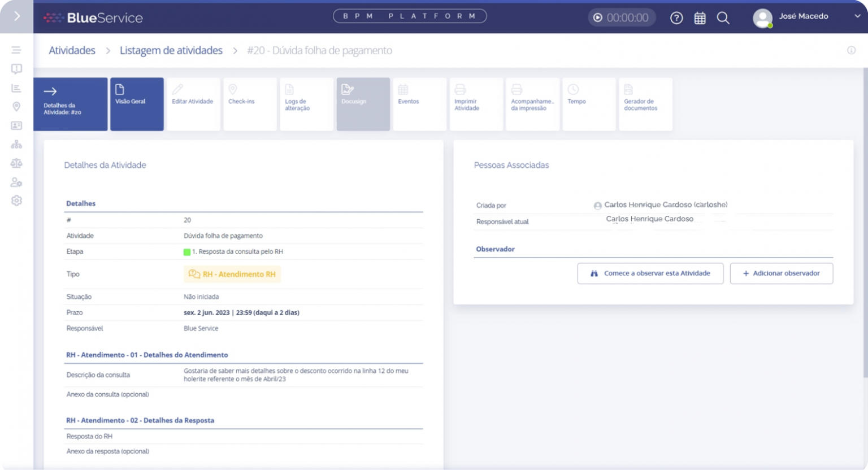
Task: Open the Eventos tab
Action: click(419, 104)
